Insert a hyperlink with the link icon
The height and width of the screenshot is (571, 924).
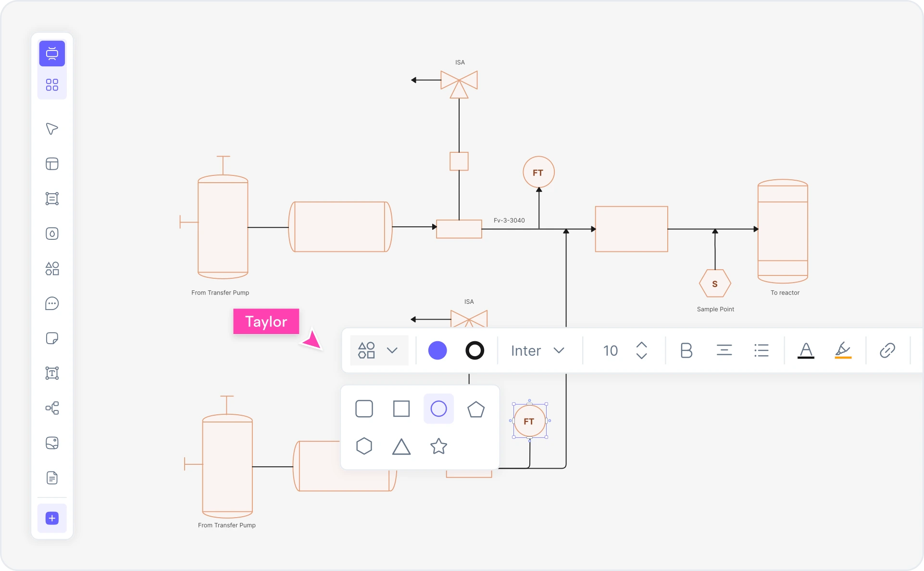tap(887, 350)
